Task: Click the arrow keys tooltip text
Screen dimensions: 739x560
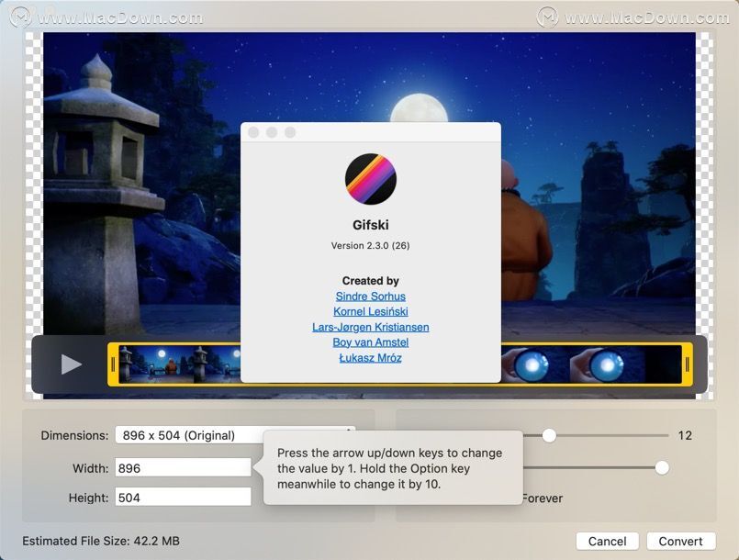Action: tap(390, 468)
